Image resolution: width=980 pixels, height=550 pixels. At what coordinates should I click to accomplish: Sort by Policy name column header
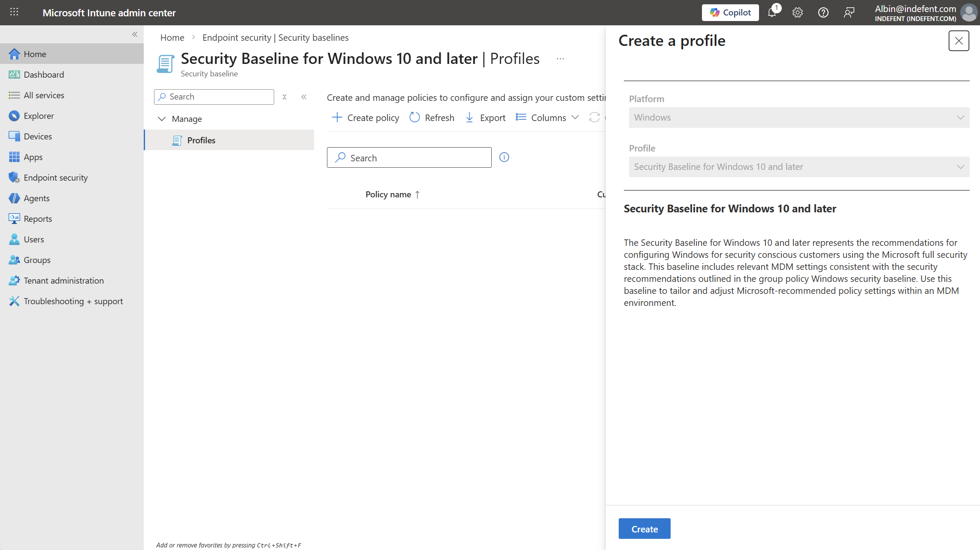(x=388, y=194)
